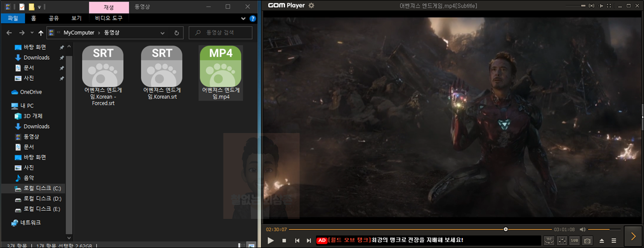
Task: Open the 비디오 도구 ribbon tab
Action: [x=109, y=18]
